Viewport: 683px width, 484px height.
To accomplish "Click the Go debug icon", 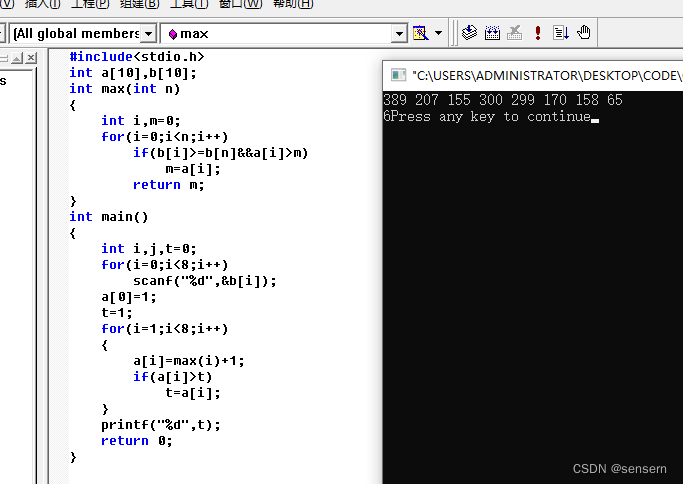I will [x=561, y=33].
